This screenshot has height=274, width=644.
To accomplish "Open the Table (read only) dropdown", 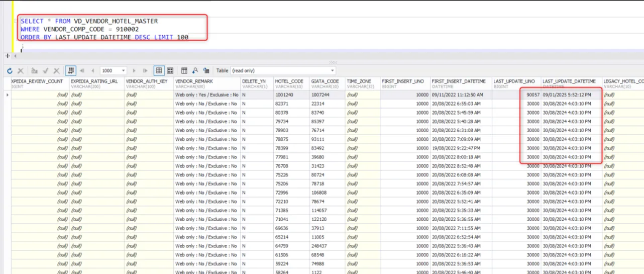I will [x=332, y=71].
